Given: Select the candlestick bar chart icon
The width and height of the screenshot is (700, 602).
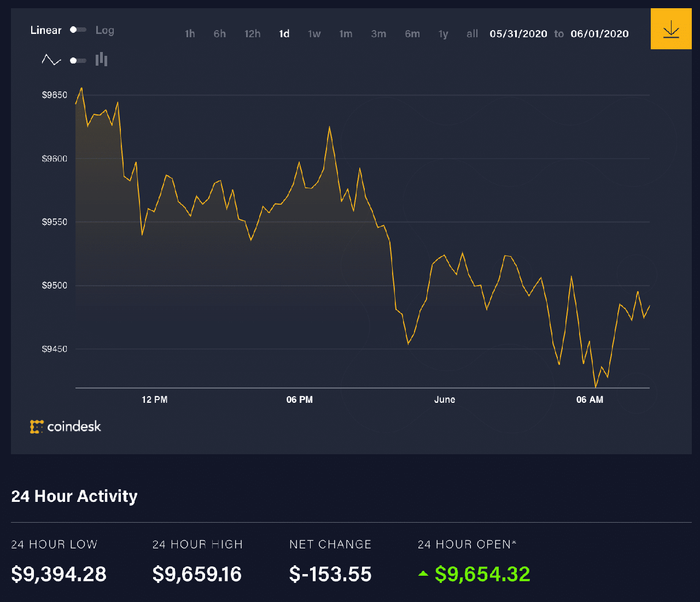Looking at the screenshot, I should [101, 60].
